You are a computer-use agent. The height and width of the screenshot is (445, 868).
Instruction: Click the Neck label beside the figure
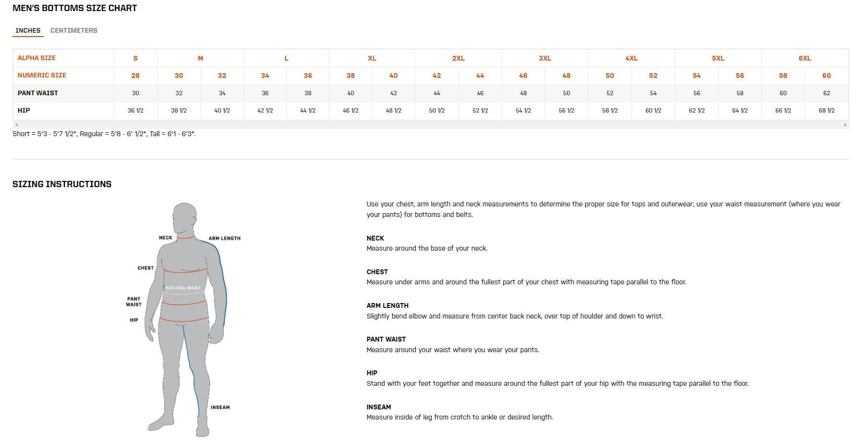[165, 238]
